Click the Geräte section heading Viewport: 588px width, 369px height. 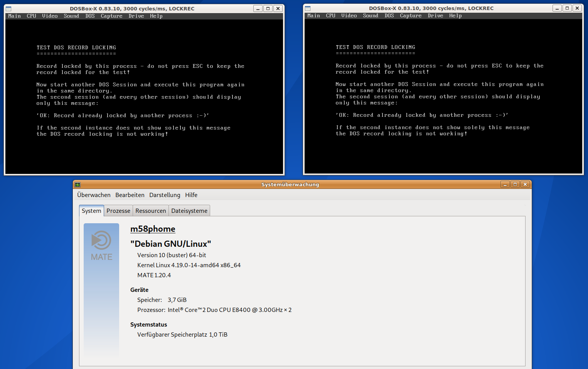pyautogui.click(x=139, y=290)
